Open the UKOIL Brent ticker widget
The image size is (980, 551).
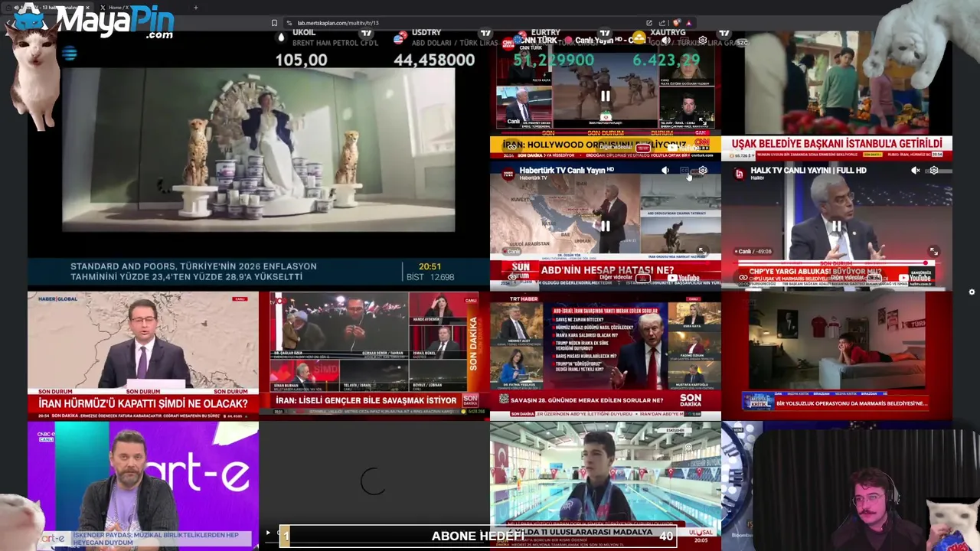(328, 50)
